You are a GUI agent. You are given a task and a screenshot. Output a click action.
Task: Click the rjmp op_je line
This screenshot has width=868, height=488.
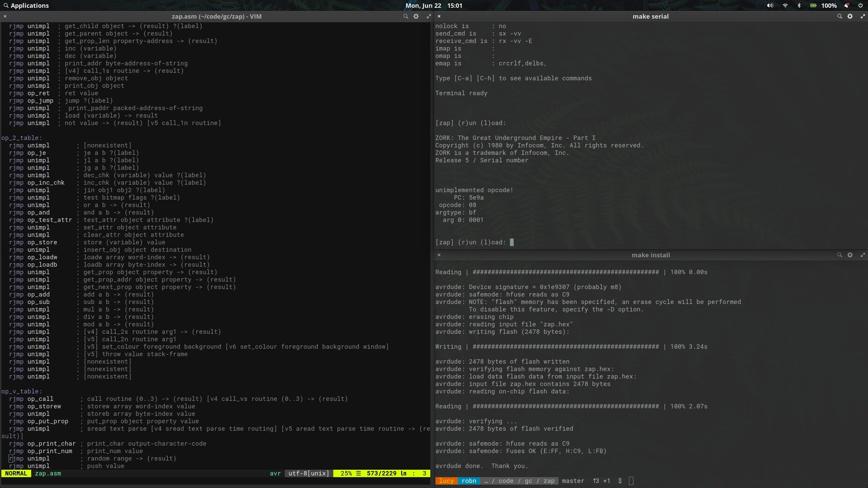(74, 153)
